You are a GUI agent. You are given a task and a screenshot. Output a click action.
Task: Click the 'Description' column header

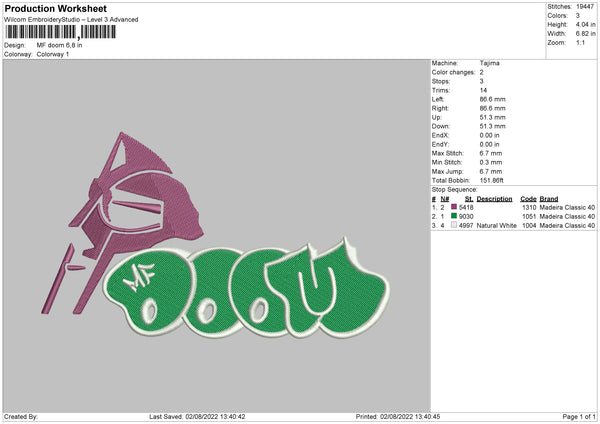pyautogui.click(x=494, y=199)
